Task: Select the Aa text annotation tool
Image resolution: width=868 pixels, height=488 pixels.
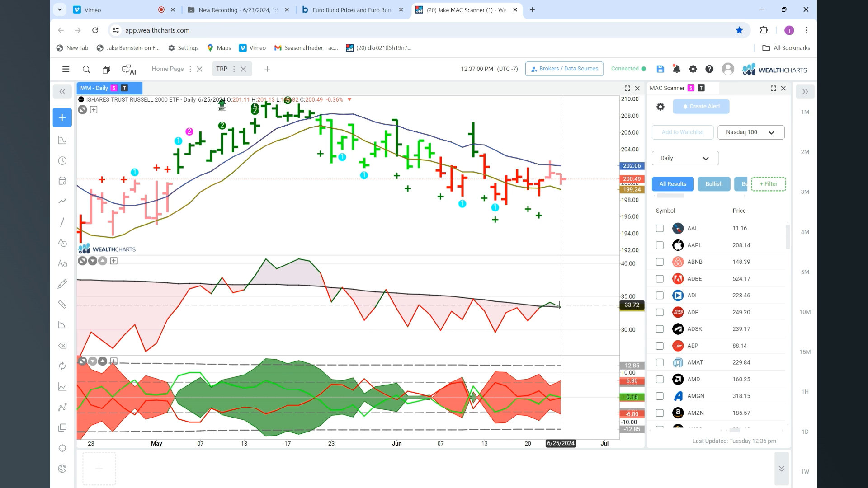Action: (x=62, y=263)
